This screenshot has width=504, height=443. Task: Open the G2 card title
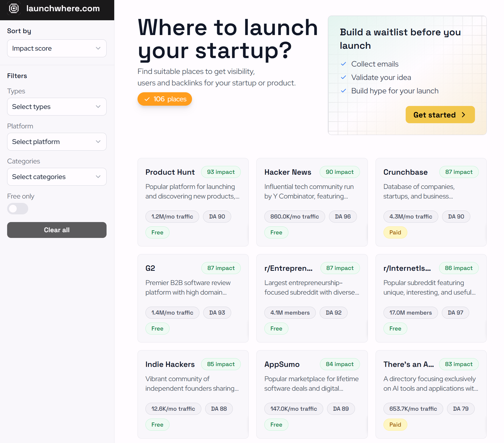[x=150, y=268]
